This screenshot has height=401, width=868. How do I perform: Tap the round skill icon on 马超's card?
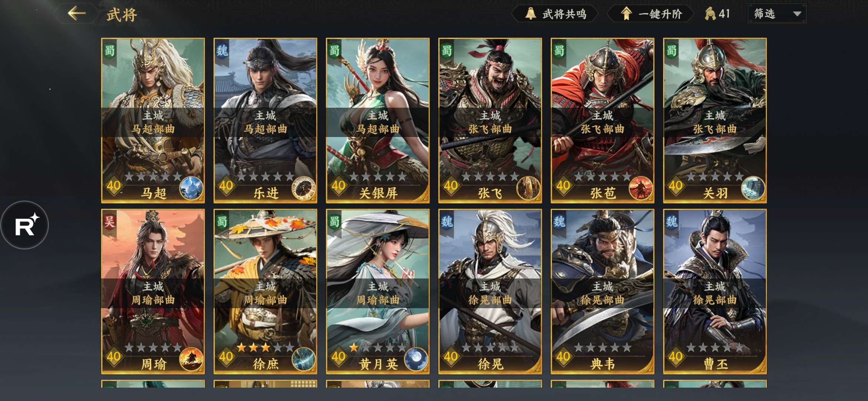tap(191, 188)
